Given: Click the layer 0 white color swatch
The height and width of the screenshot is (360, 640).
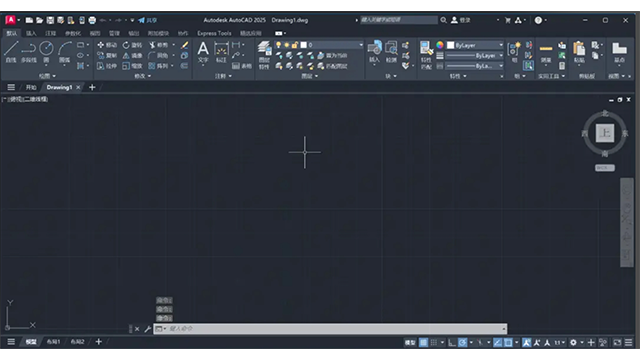Looking at the screenshot, I should [304, 45].
